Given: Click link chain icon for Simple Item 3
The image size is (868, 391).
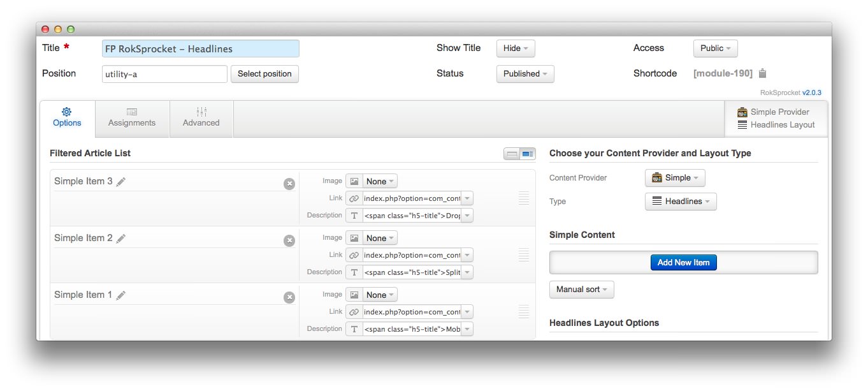Looking at the screenshot, I should point(354,198).
